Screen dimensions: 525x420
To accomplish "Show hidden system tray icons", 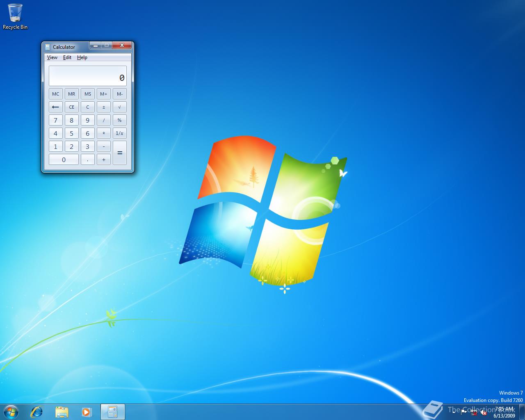I will [454, 412].
